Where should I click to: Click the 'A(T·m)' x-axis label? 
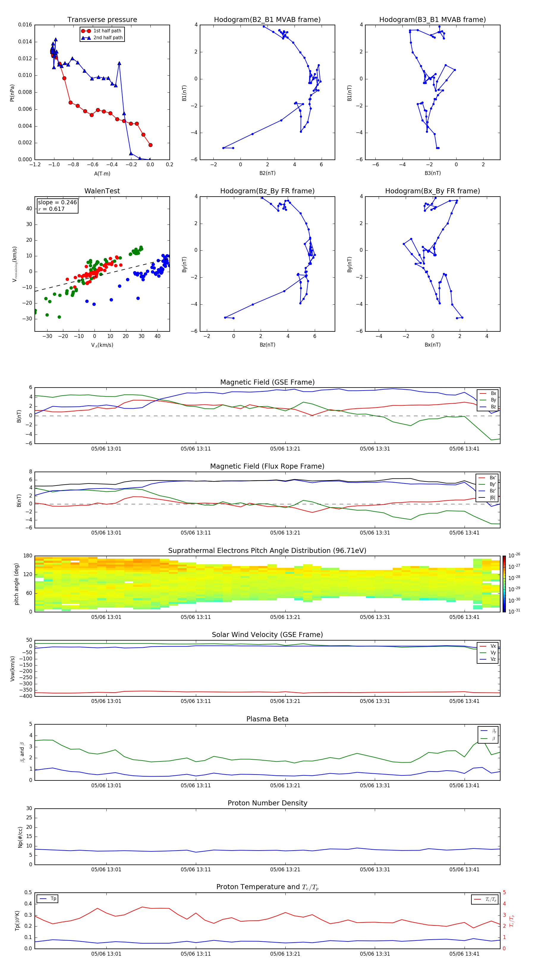click(102, 173)
